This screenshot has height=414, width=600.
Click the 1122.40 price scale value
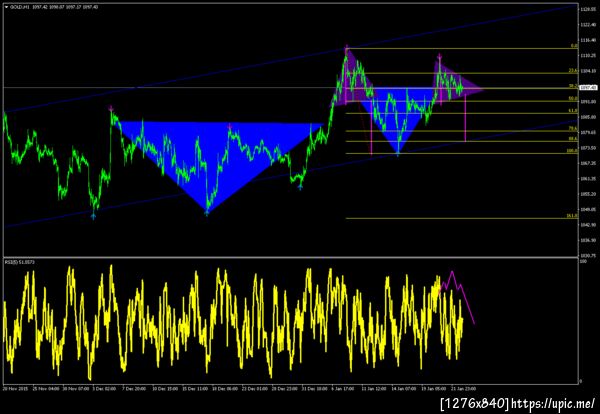coord(589,25)
